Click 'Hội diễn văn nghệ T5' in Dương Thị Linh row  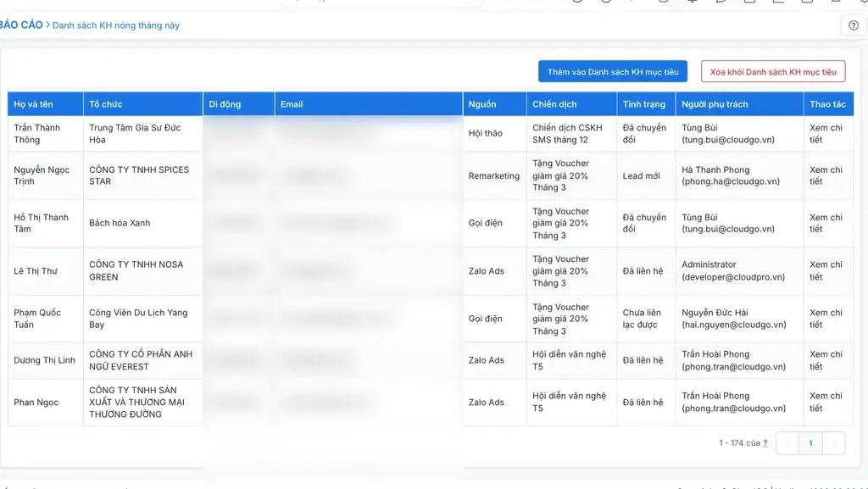coord(569,361)
